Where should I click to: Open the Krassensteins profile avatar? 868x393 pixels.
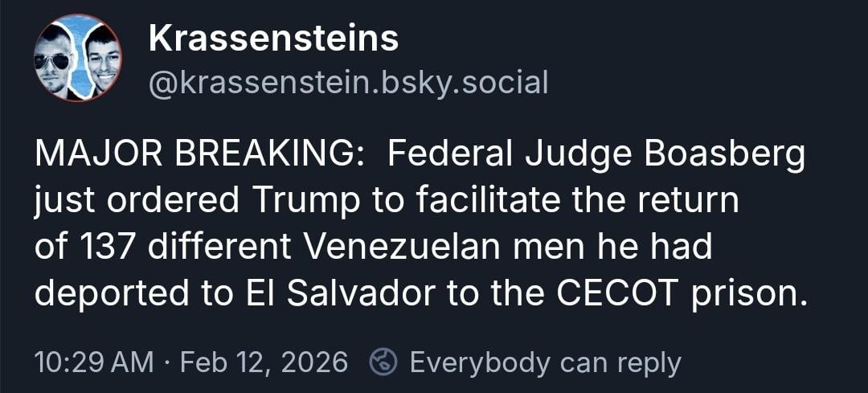(78, 58)
